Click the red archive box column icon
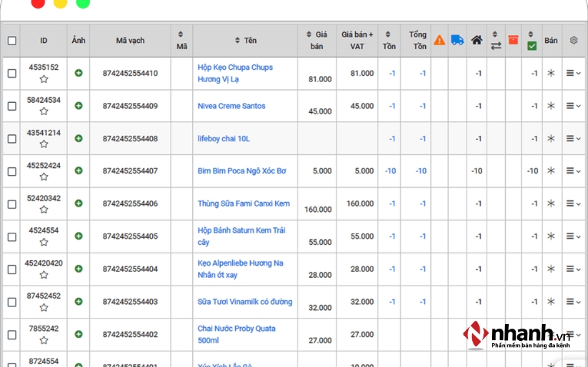Screen dimensions: 588x367 click(513, 40)
